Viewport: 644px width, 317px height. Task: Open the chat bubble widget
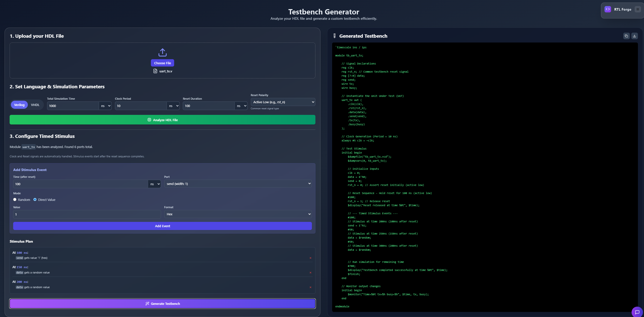[x=637, y=312]
